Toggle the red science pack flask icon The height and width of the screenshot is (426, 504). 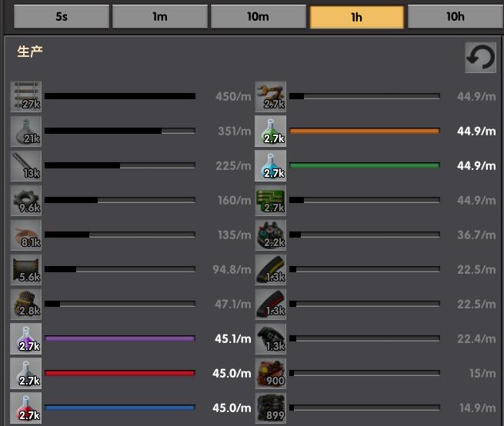(x=27, y=408)
